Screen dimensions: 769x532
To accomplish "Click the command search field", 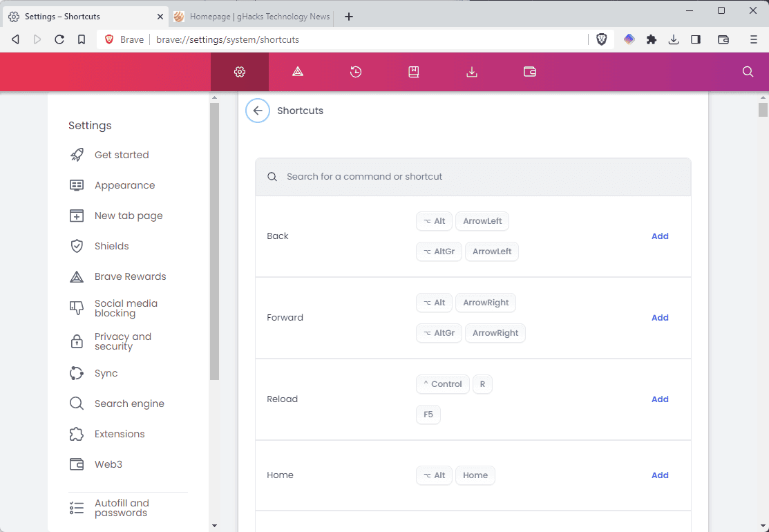I will [477, 177].
